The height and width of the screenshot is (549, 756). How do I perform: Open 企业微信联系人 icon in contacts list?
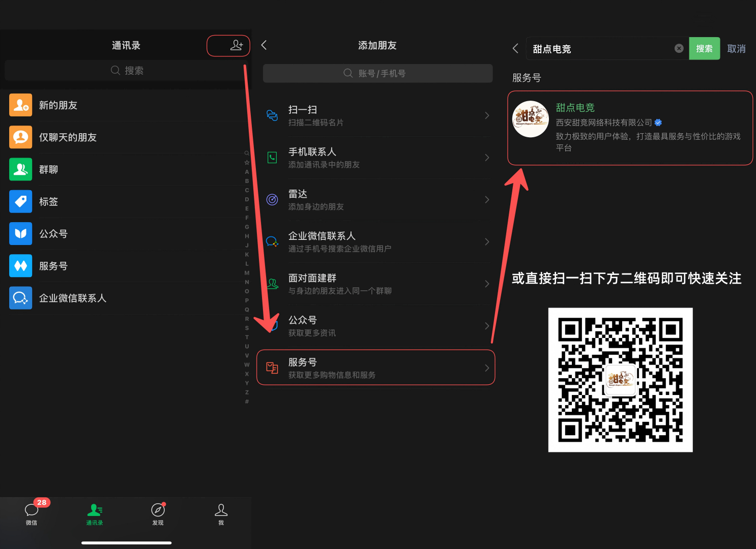tap(21, 298)
